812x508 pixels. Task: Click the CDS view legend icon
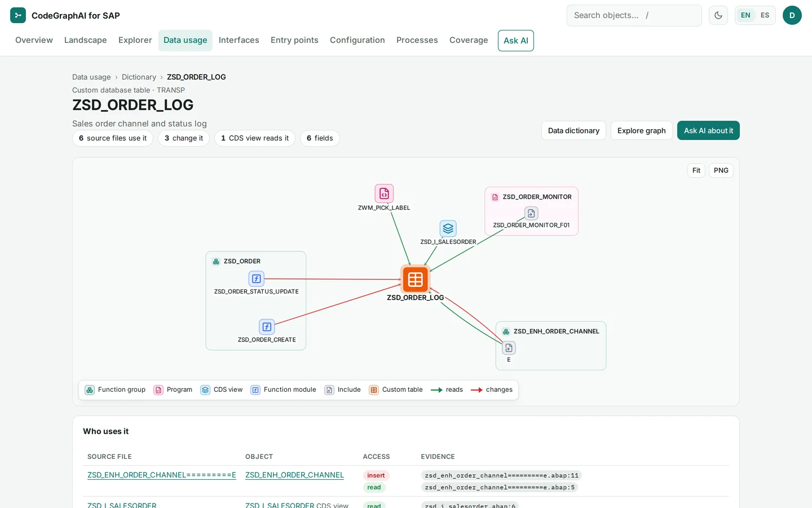click(x=205, y=390)
